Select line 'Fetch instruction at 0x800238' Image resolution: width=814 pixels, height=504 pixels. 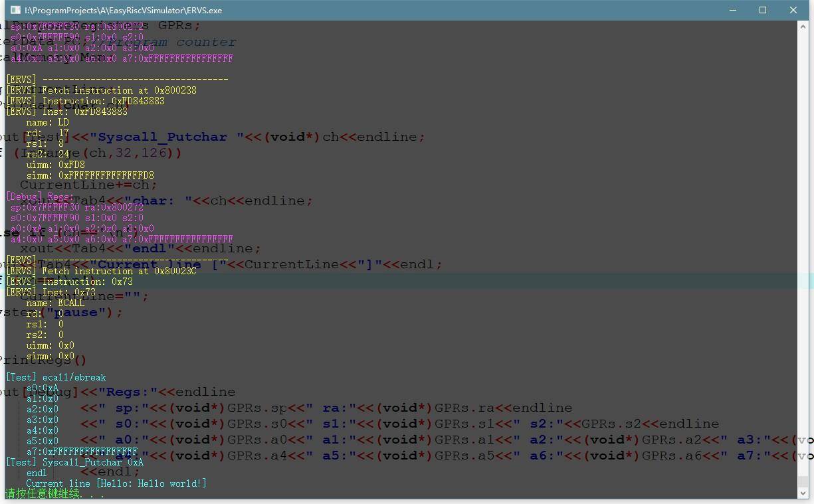tap(119, 90)
